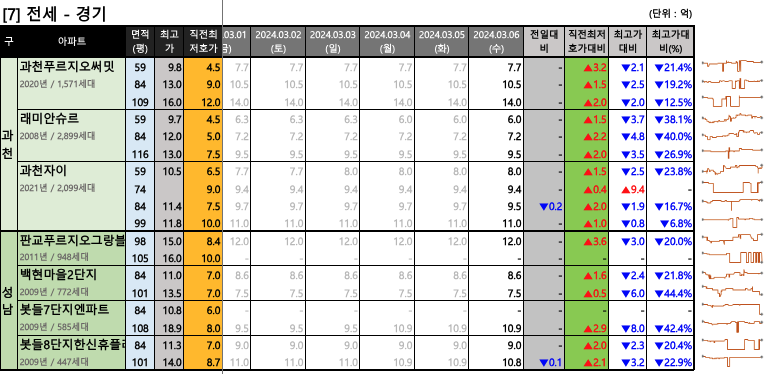Screen dimensions: 769x374
Task: Click the '2021년 / 2,099세대' detail text
Action: click(x=57, y=188)
